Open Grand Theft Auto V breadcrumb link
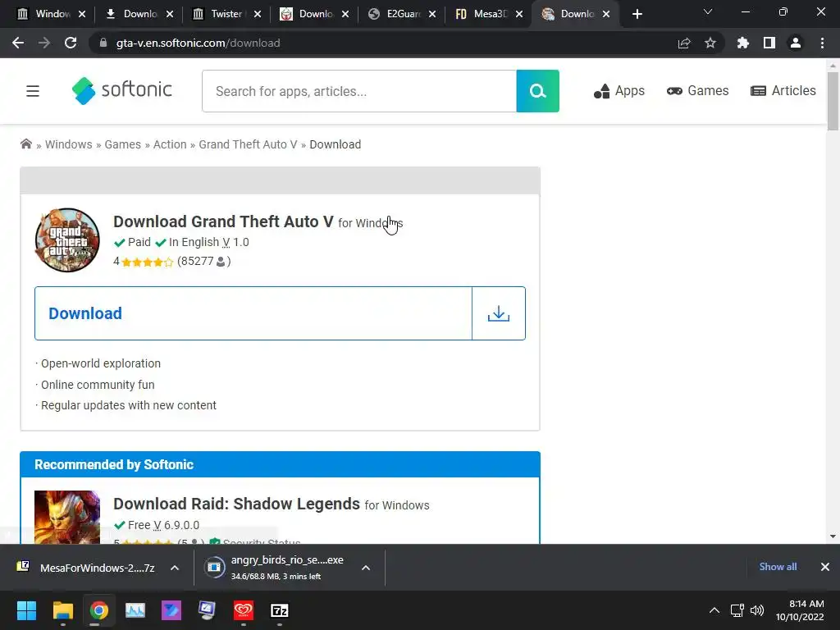840x630 pixels. coord(248,144)
